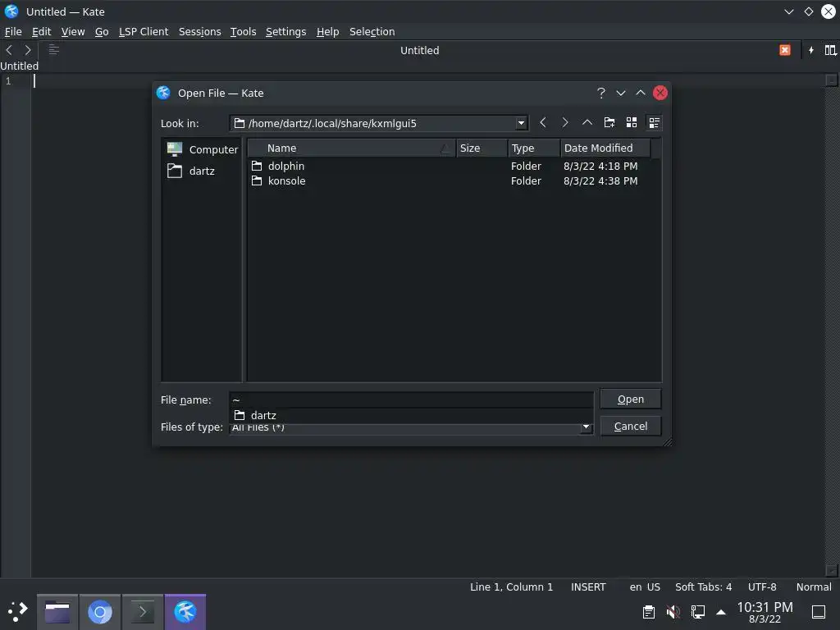Click Line 1, Column 1 in status bar
The width and height of the screenshot is (840, 630).
[x=511, y=587]
